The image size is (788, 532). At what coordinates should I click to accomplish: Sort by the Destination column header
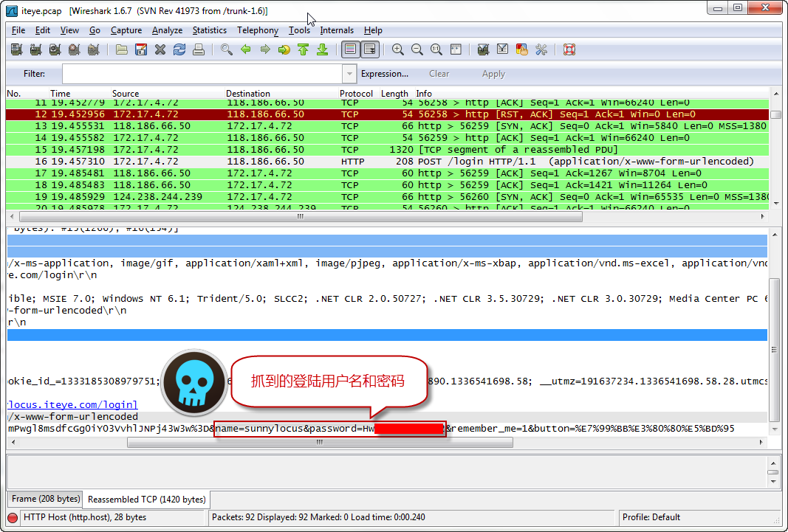281,94
